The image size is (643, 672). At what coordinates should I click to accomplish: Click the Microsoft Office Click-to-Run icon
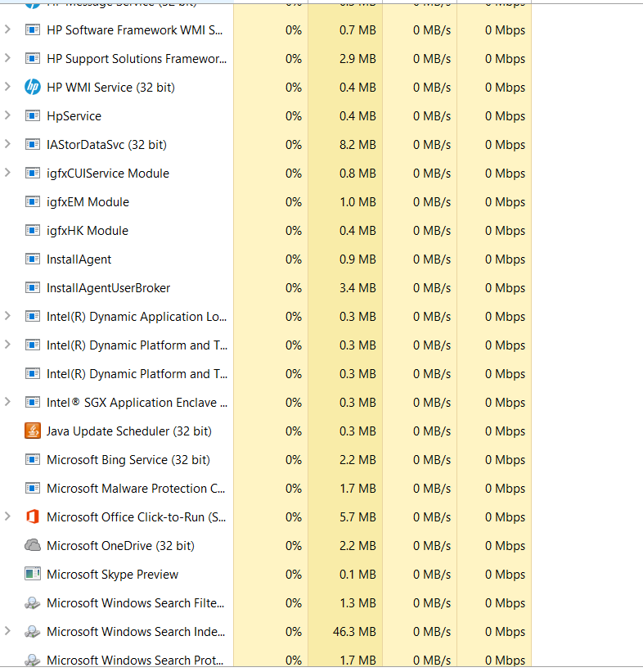(x=33, y=516)
